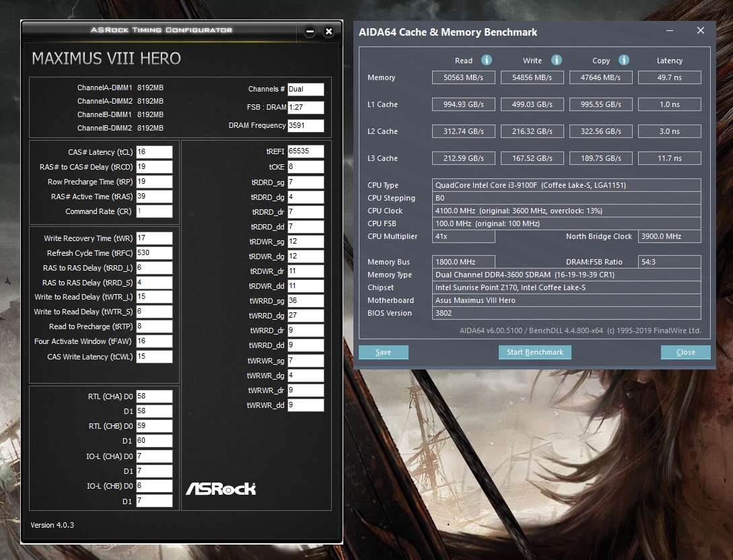This screenshot has width=733, height=560.
Task: Click the L3 Cache latency 11.7 ns
Action: tap(670, 158)
